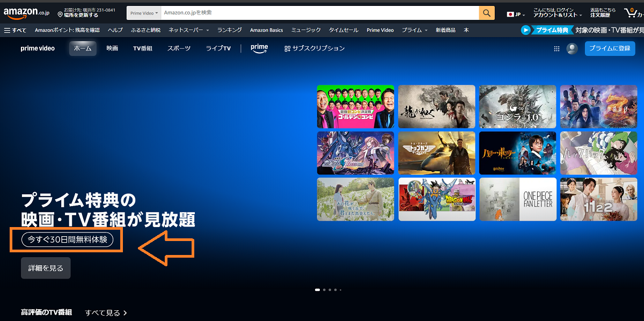The width and height of the screenshot is (644, 321).
Task: Open the 新着商品 link
Action: tap(445, 30)
